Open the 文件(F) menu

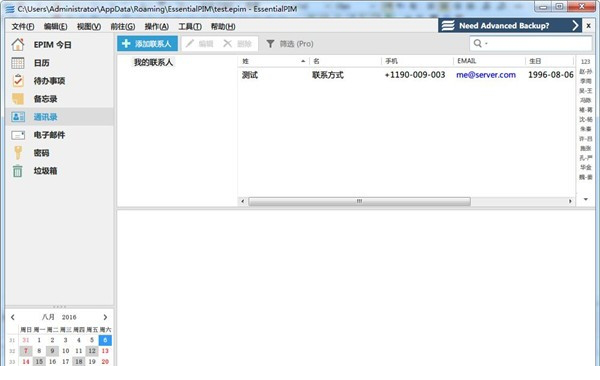pyautogui.click(x=23, y=26)
